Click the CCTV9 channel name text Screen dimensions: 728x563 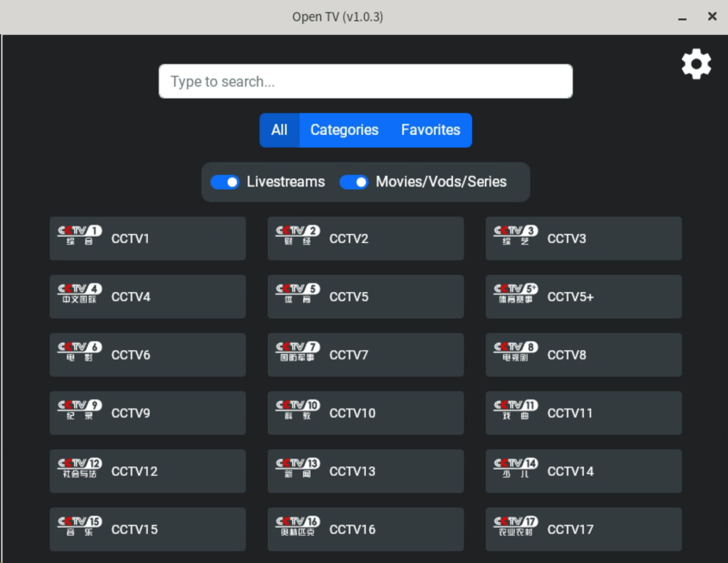coord(131,413)
